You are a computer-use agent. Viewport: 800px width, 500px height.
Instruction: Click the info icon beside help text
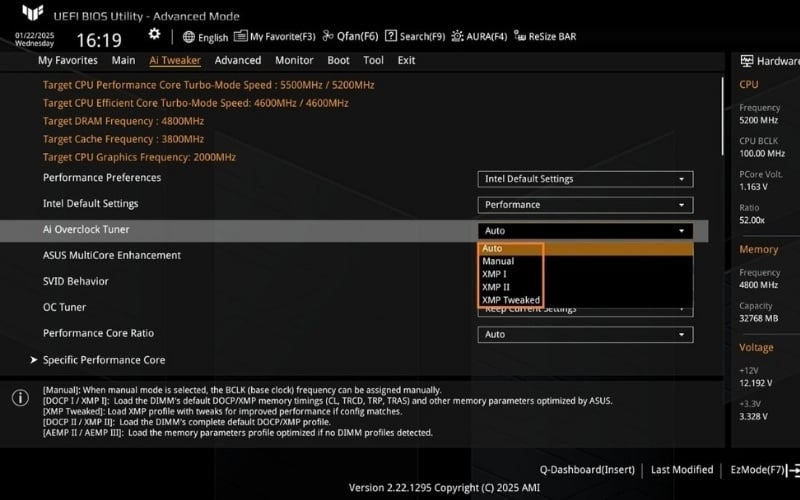click(20, 398)
